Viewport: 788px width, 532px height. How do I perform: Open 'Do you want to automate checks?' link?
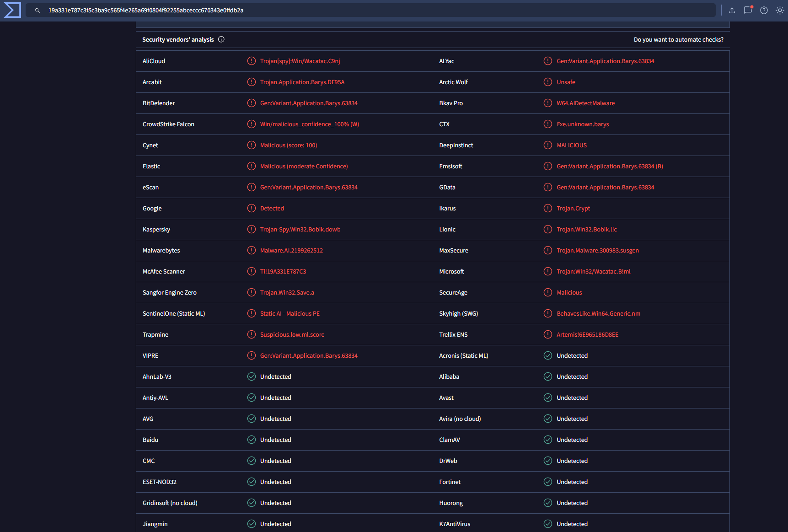click(679, 40)
